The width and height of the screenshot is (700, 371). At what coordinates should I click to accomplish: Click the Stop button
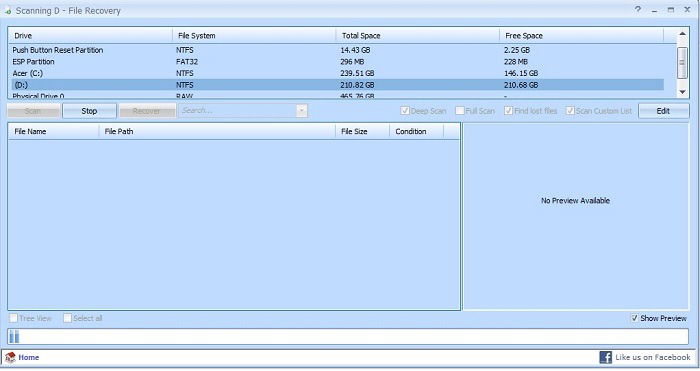coord(89,111)
